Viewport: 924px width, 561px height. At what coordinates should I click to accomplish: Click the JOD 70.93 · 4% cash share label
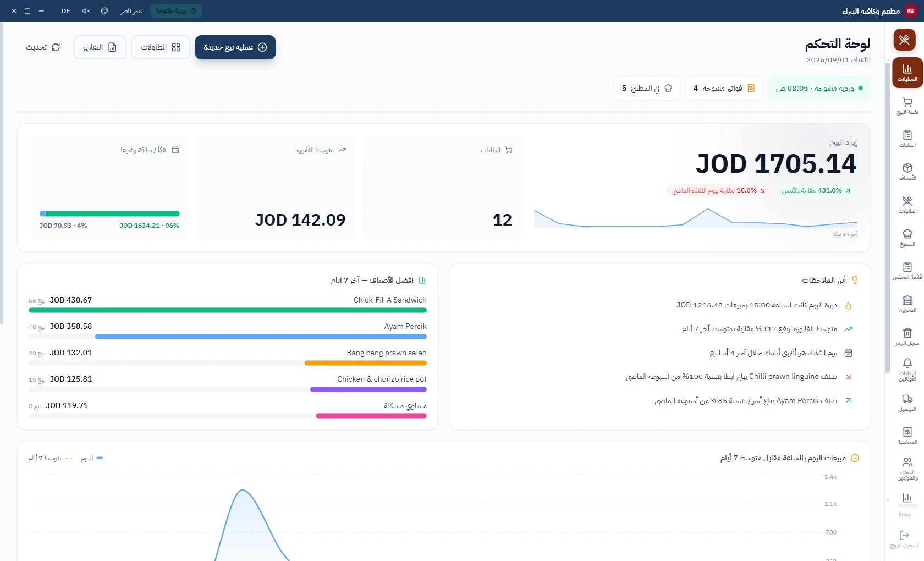click(63, 226)
